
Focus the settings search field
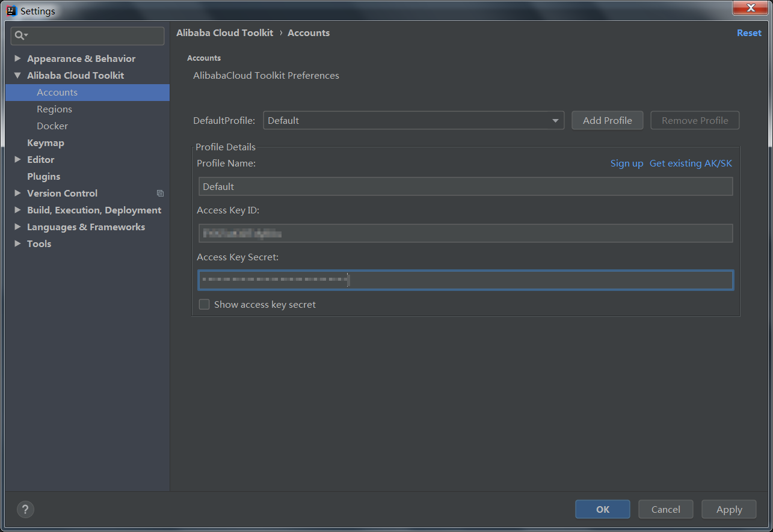[x=87, y=36]
